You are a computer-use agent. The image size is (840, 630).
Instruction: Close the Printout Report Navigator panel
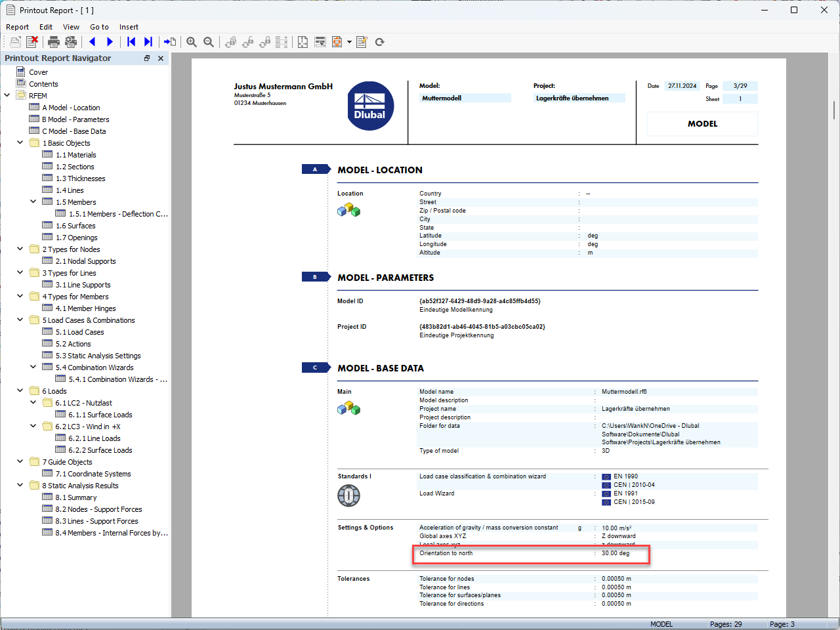point(161,58)
